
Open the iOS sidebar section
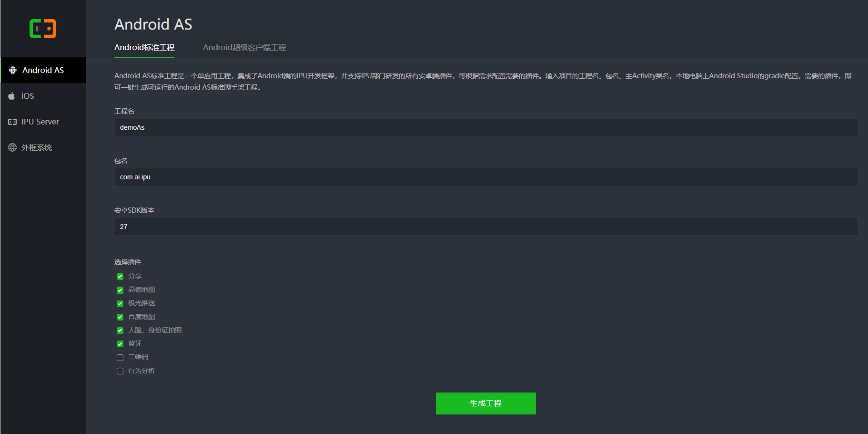(28, 96)
